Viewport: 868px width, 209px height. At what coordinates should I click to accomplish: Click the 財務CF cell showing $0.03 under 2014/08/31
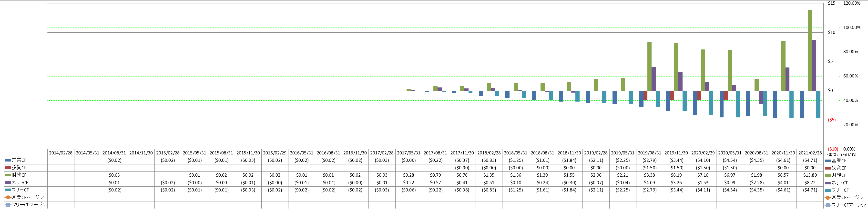[114, 175]
